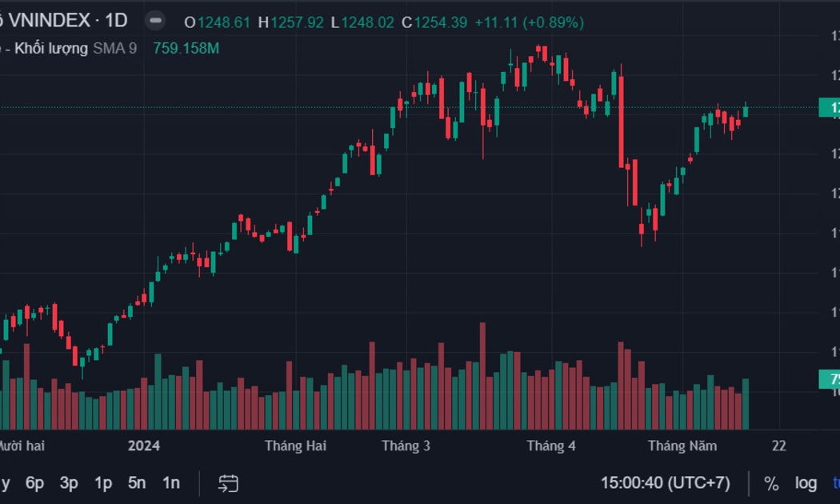840x504 pixels.
Task: Choose the 5n time range
Action: (x=137, y=483)
